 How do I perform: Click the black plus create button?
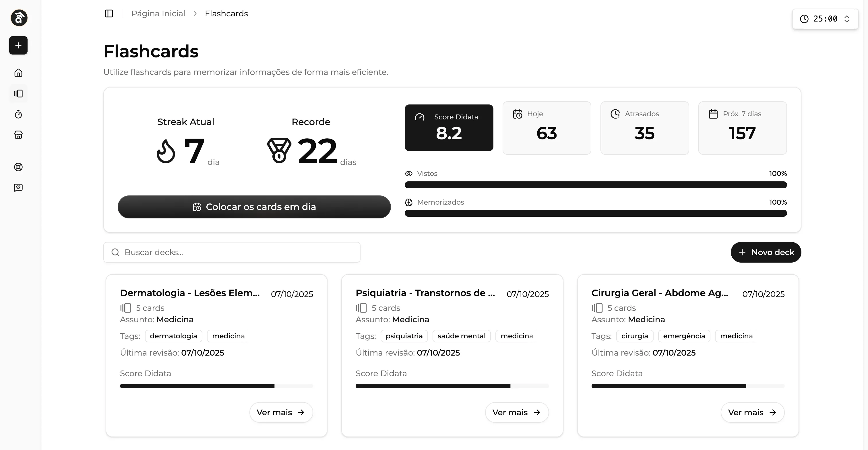(x=18, y=45)
